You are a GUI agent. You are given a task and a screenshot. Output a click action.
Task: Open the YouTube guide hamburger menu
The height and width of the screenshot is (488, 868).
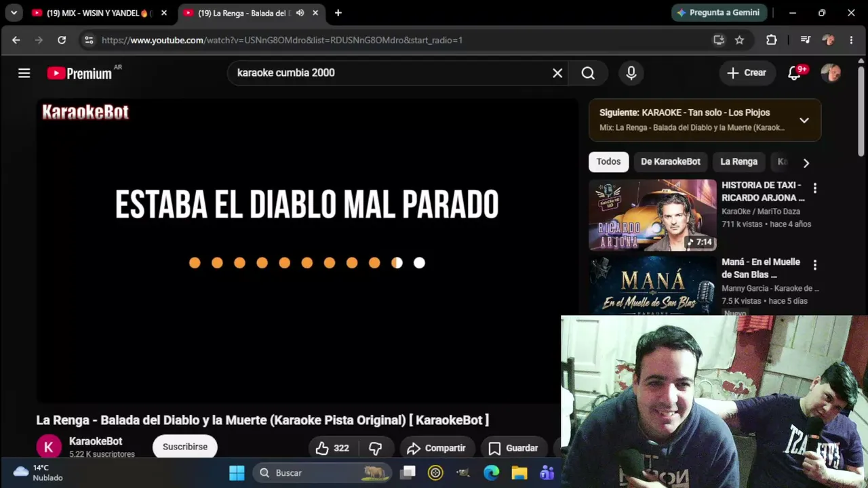pyautogui.click(x=24, y=73)
